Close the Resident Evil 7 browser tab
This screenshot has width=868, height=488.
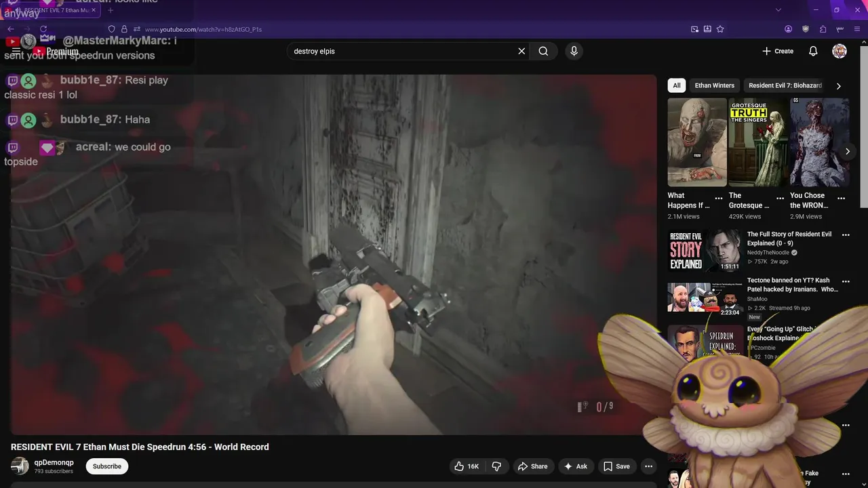pos(95,10)
